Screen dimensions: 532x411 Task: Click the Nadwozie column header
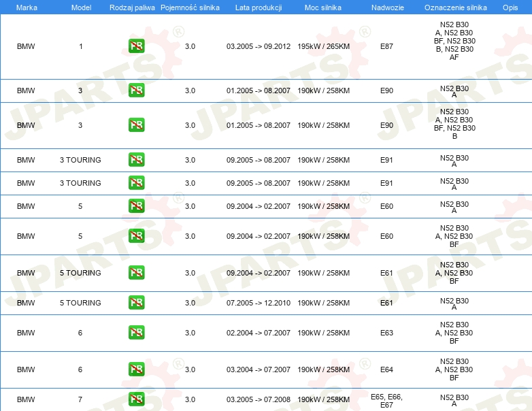(388, 7)
